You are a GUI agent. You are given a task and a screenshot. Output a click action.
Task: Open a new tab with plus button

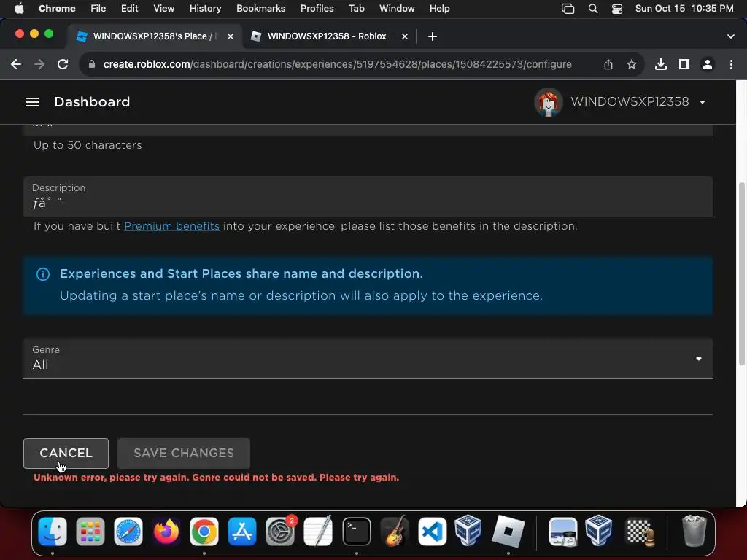[432, 36]
